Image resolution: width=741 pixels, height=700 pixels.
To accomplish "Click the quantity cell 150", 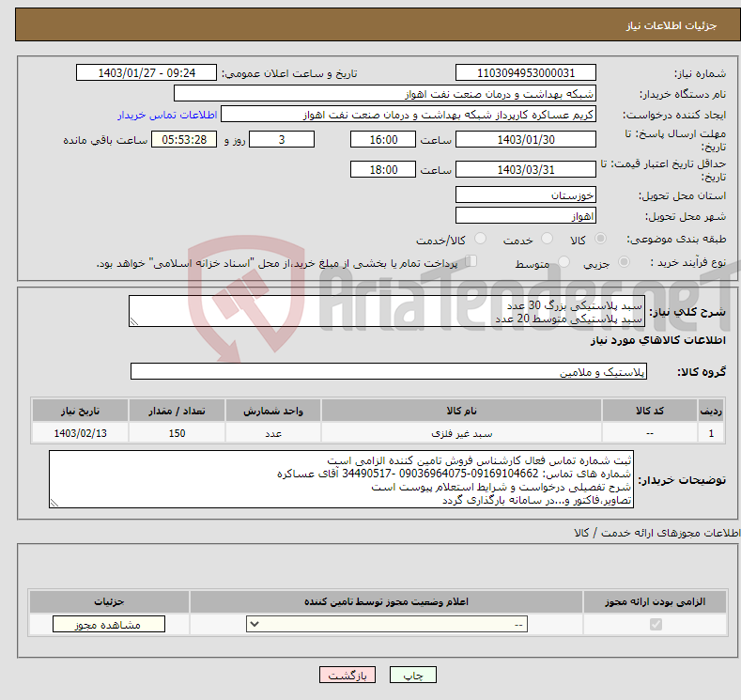I will click(x=177, y=433).
